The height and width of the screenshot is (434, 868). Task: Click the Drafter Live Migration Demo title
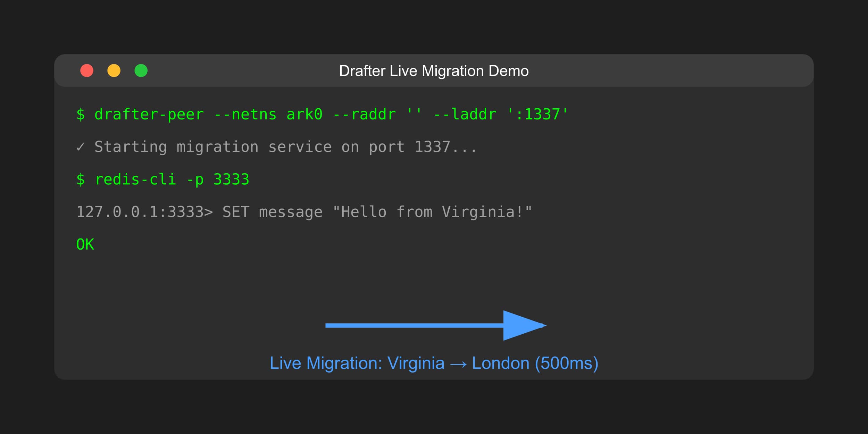pyautogui.click(x=434, y=71)
